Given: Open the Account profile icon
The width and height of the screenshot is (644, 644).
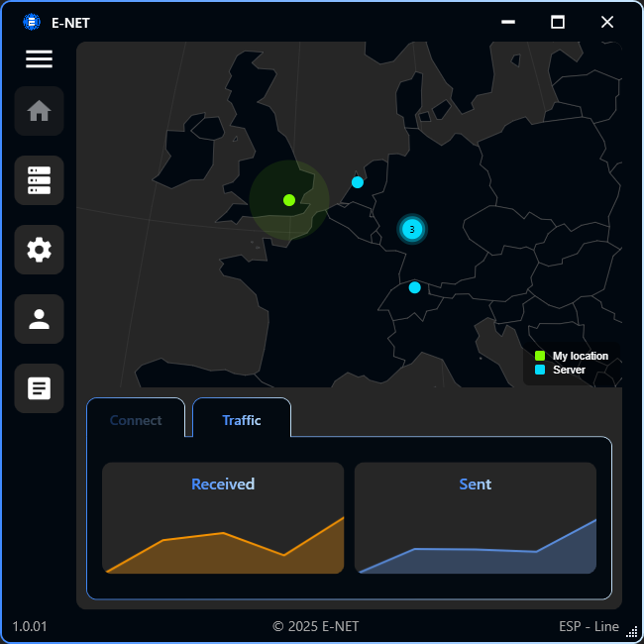Looking at the screenshot, I should (x=39, y=319).
